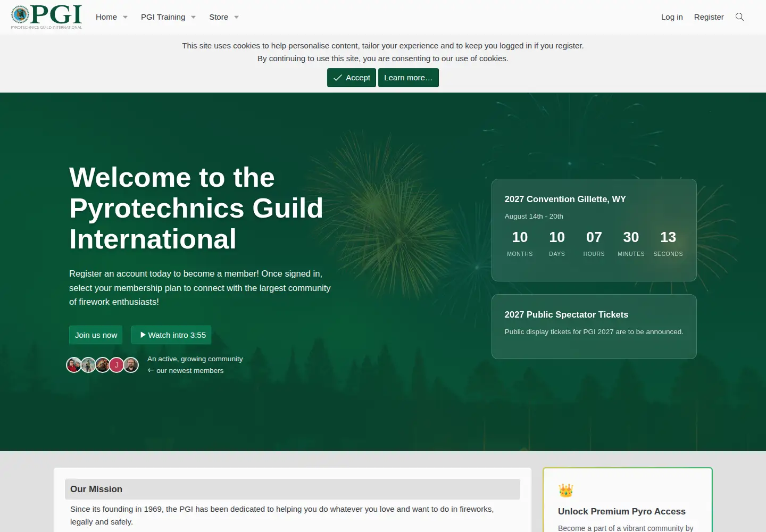The image size is (766, 532).
Task: Click the second member avatar
Action: tap(88, 365)
